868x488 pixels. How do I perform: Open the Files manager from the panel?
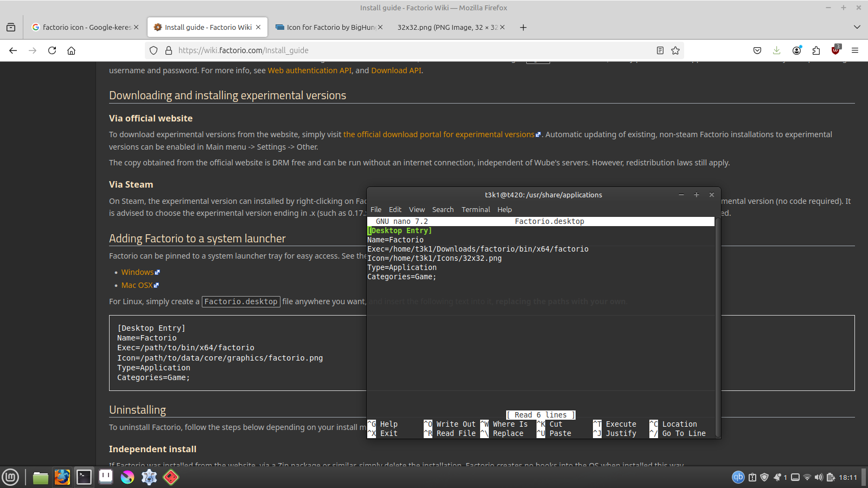pyautogui.click(x=40, y=477)
